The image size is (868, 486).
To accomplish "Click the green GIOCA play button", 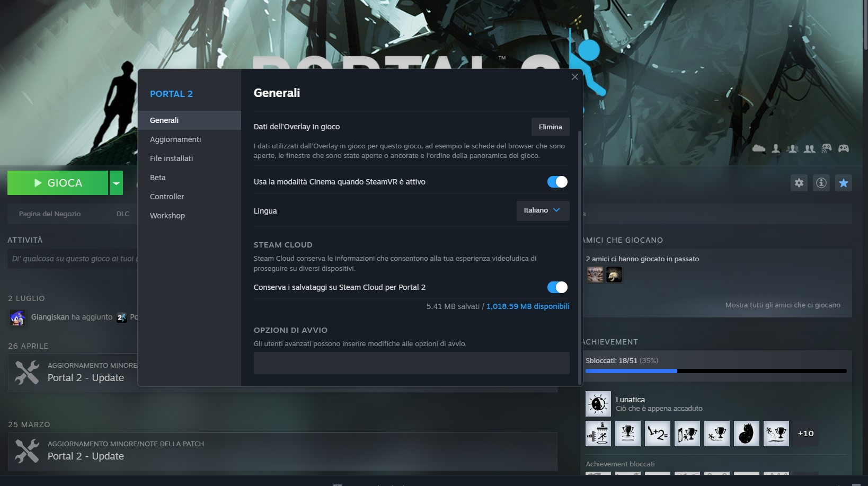I will point(58,183).
